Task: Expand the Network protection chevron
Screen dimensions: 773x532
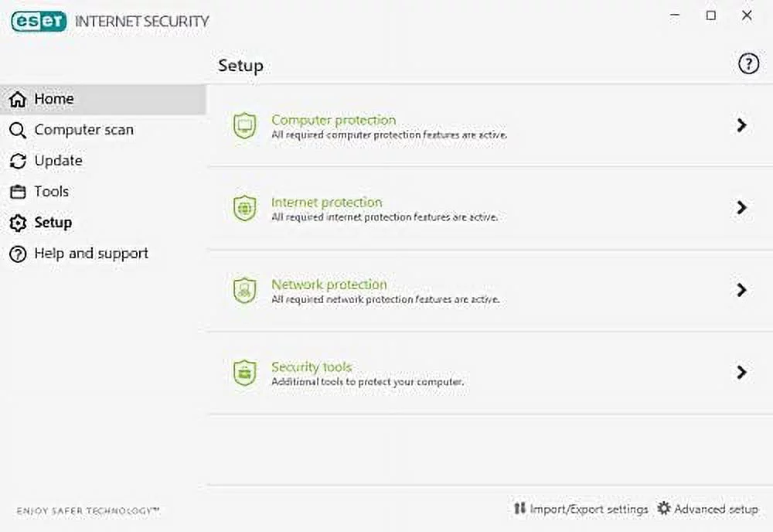Action: (741, 290)
